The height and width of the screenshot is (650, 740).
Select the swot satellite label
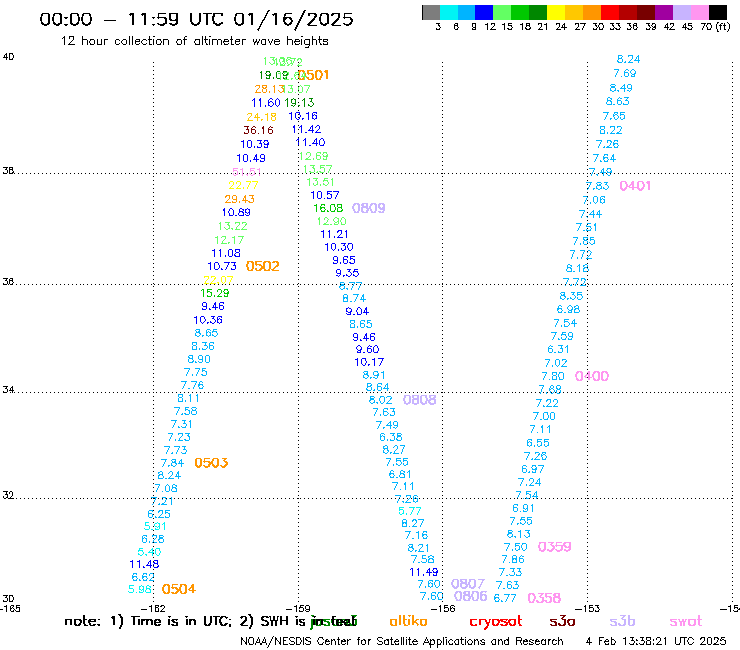point(686,621)
